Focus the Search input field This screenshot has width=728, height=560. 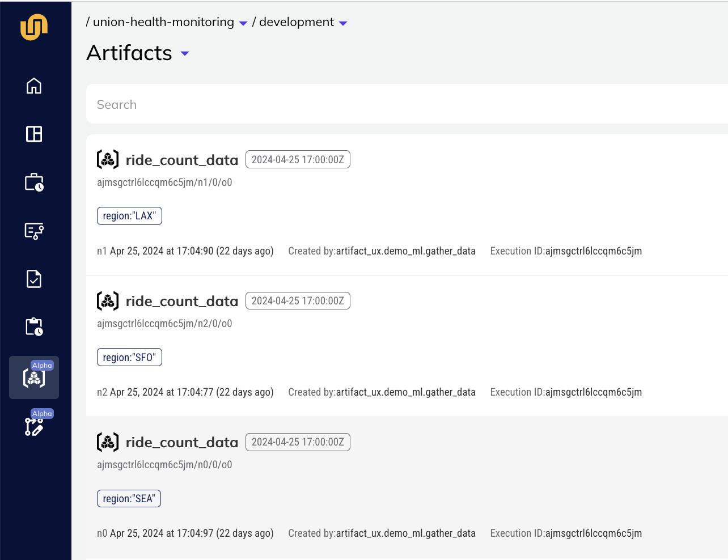(407, 104)
